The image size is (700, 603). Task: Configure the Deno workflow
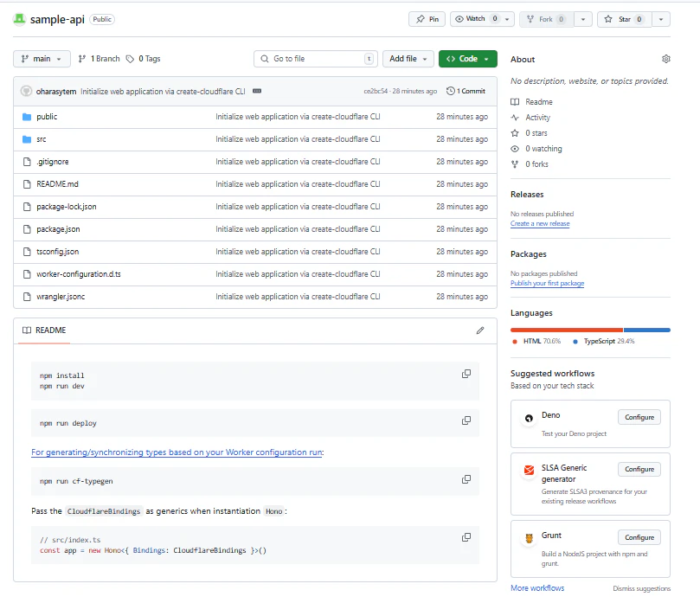(639, 417)
